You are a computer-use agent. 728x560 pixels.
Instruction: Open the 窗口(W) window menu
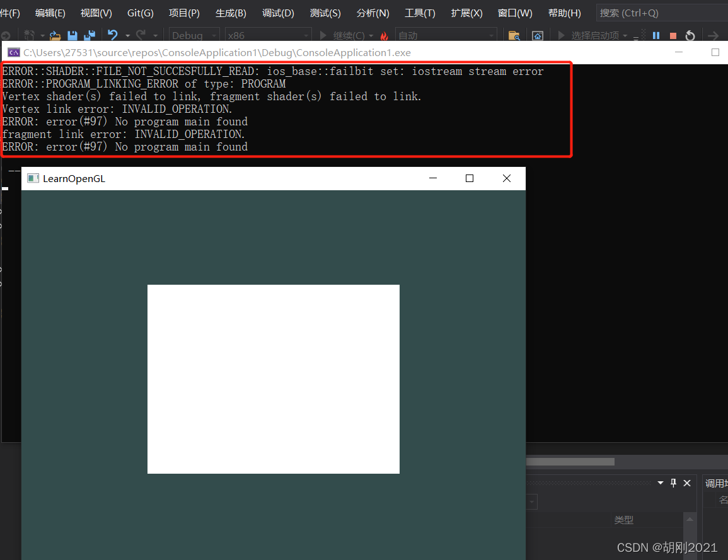click(x=515, y=13)
